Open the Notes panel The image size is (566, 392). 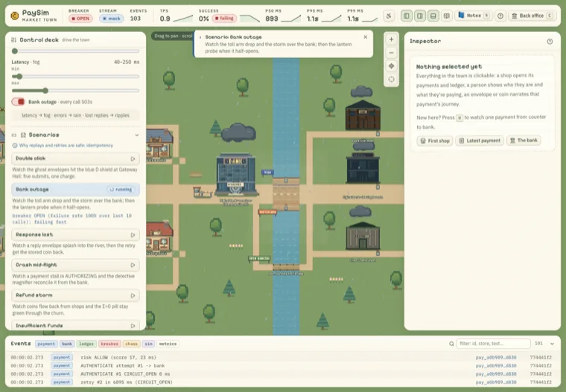click(x=474, y=16)
